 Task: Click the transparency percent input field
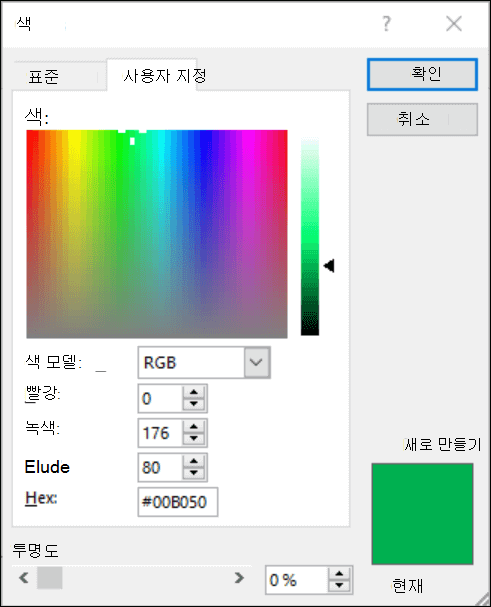[x=297, y=580]
